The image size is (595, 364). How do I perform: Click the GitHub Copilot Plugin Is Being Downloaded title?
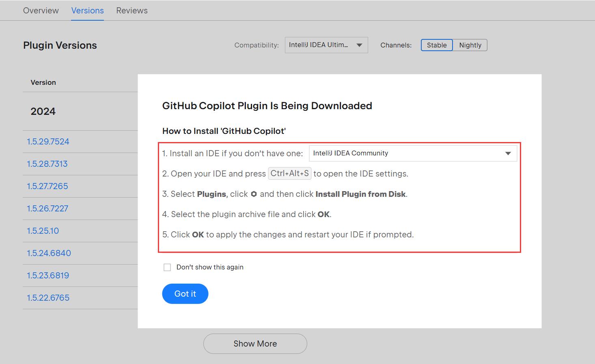[x=267, y=106]
